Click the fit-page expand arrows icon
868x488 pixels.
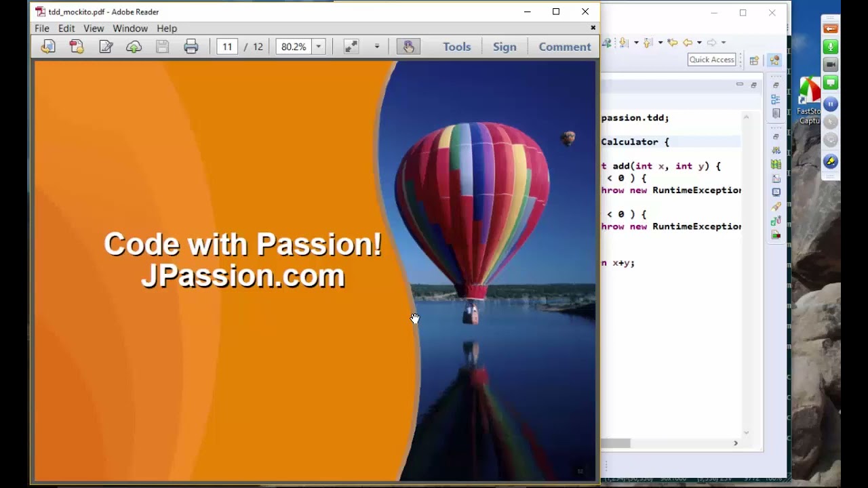click(x=351, y=46)
